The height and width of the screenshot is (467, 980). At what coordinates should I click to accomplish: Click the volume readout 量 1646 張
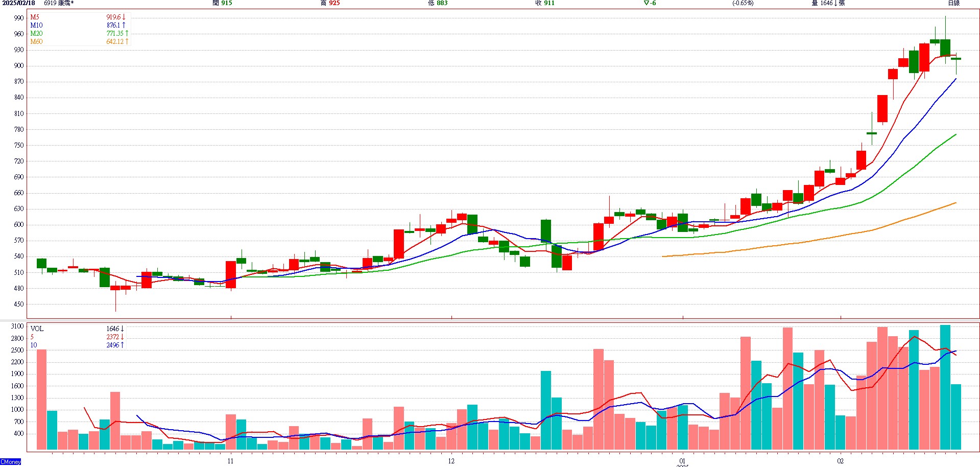828,3
